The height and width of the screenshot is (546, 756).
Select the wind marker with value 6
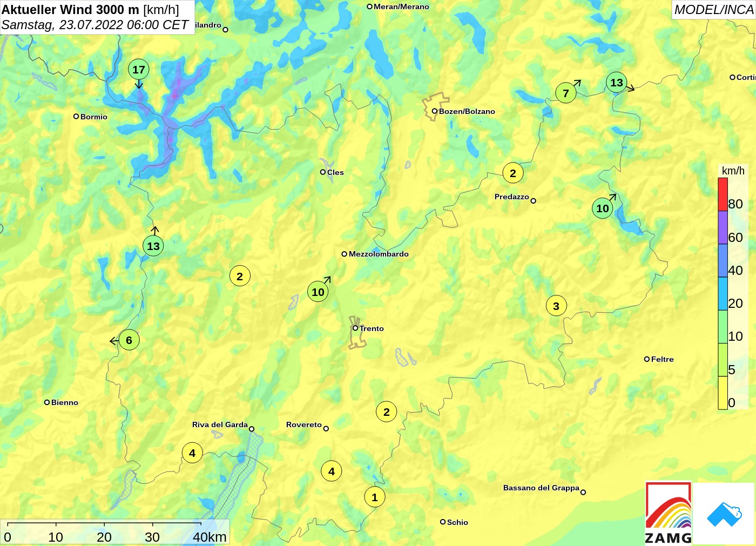coord(129,340)
